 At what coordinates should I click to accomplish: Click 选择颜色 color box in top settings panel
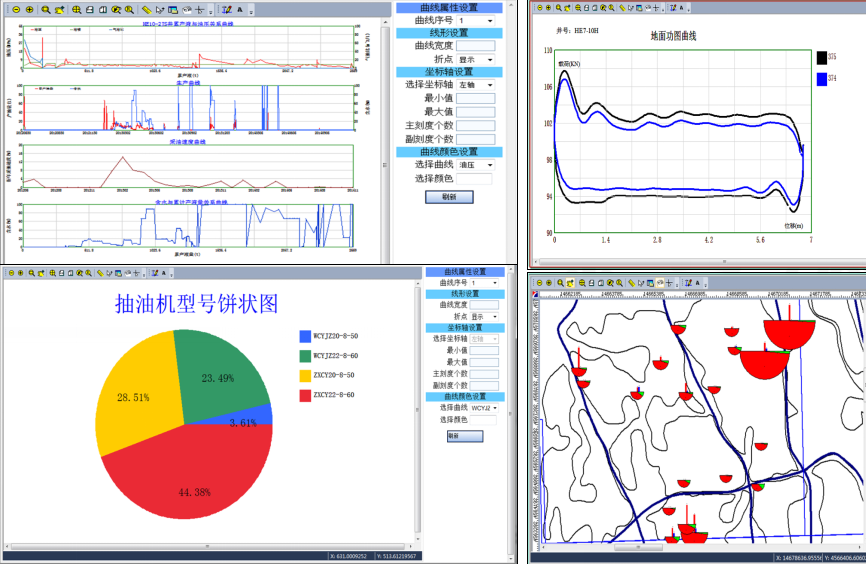(x=475, y=179)
